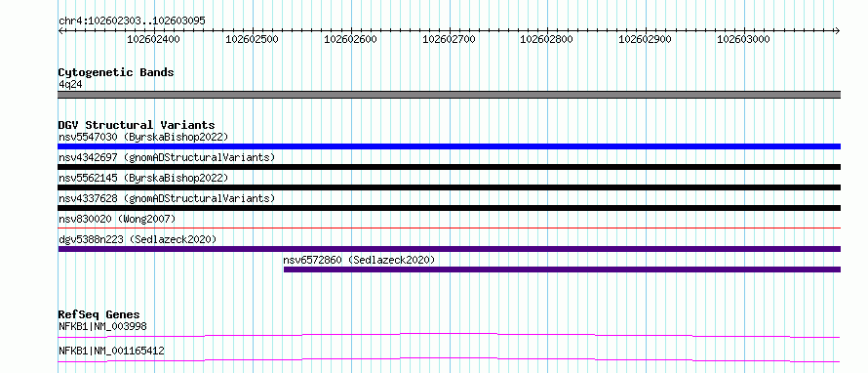Image resolution: width=868 pixels, height=373 pixels.
Task: Select the purple nsv6572860 variant bar
Action: [x=562, y=269]
